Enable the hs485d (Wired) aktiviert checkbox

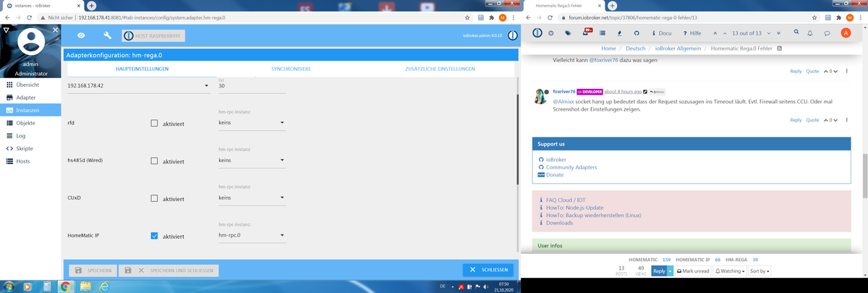pos(154,161)
